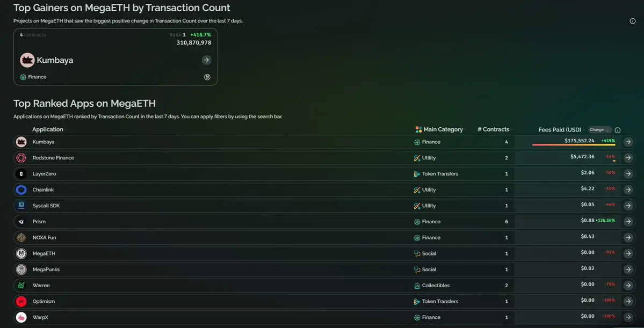Click Finance category in WarpX row

point(431,317)
